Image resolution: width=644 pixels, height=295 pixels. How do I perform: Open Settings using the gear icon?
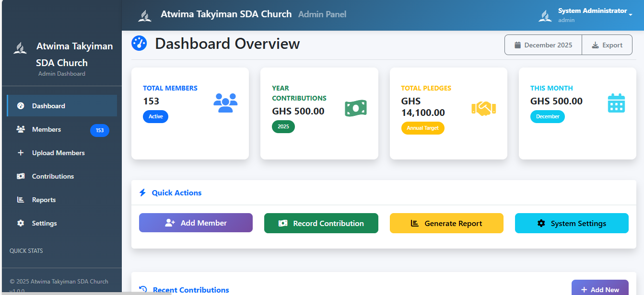[x=21, y=223]
